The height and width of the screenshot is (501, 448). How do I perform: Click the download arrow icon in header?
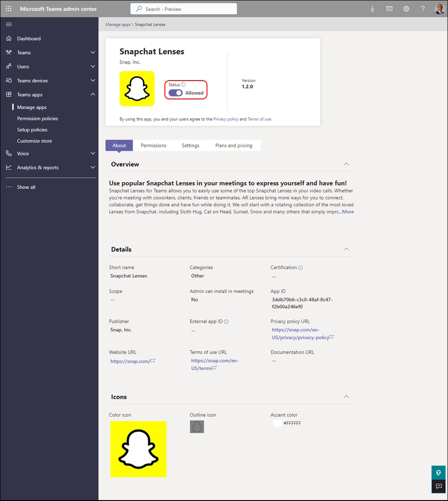click(x=373, y=9)
